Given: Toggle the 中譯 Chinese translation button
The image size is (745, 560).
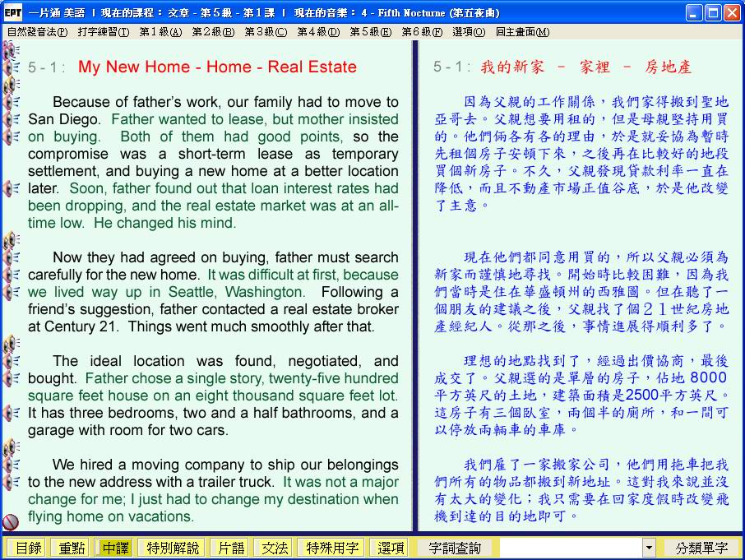Looking at the screenshot, I should pos(115,548).
